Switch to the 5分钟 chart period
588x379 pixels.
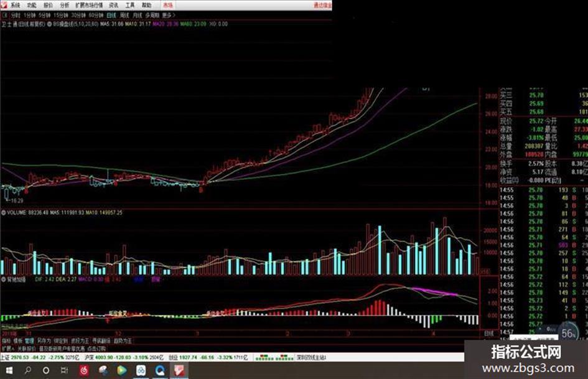pos(45,16)
